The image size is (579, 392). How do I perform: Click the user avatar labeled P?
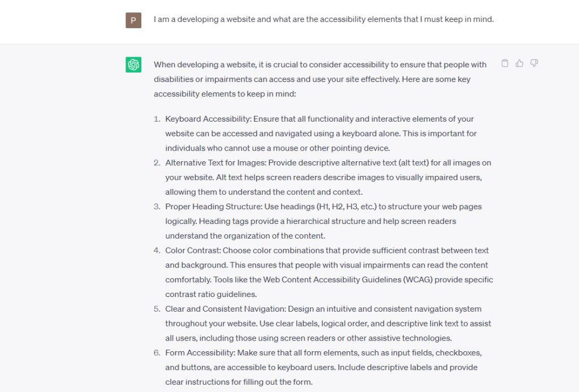point(133,20)
